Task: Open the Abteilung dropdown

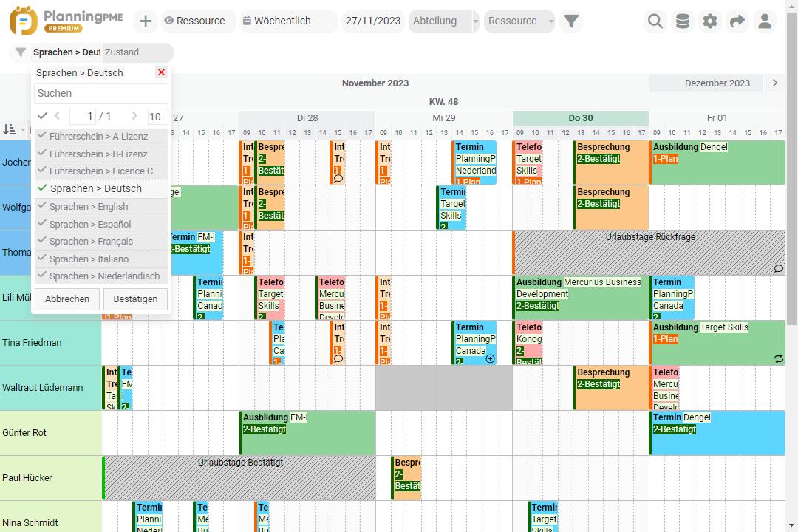Action: pos(443,21)
